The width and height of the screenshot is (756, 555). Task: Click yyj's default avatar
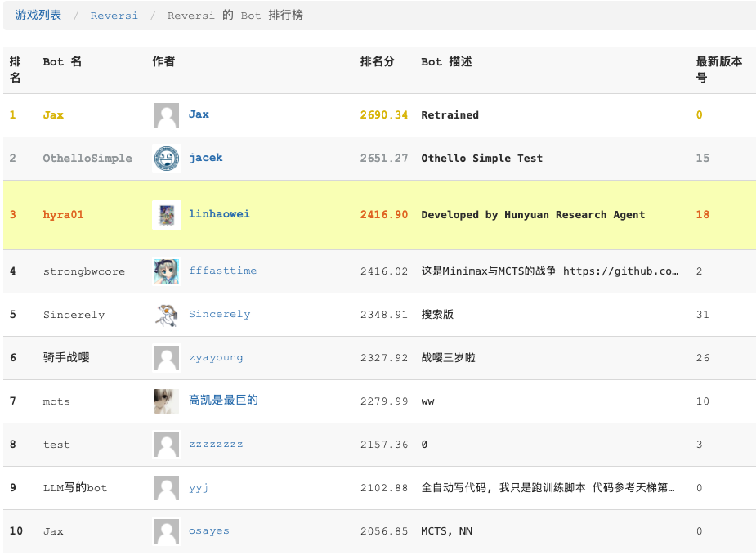click(167, 488)
